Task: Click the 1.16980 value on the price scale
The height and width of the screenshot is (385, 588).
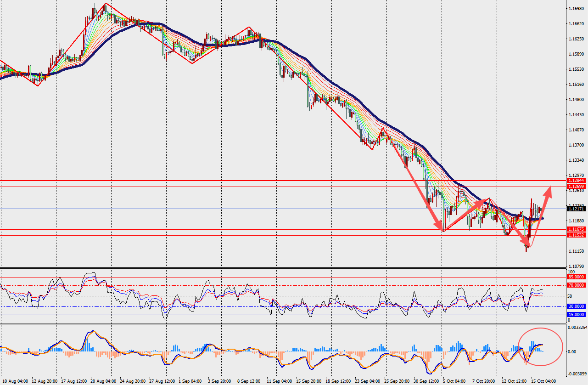Action: click(576, 9)
